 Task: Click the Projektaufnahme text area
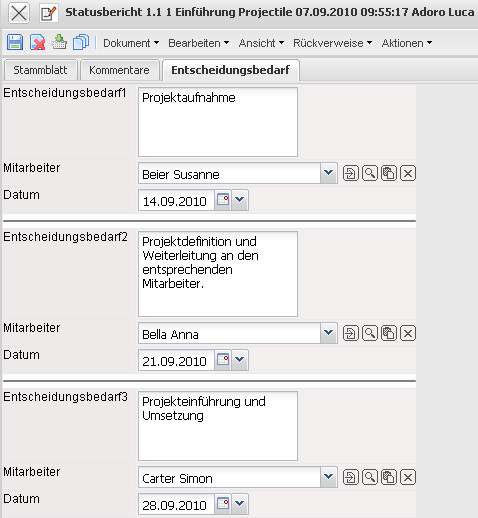tap(218, 122)
